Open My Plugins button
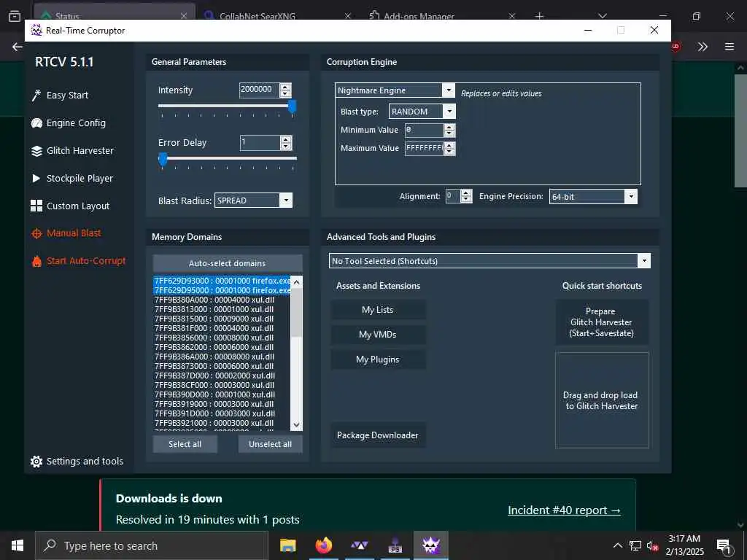This screenshot has width=747, height=560. [378, 359]
